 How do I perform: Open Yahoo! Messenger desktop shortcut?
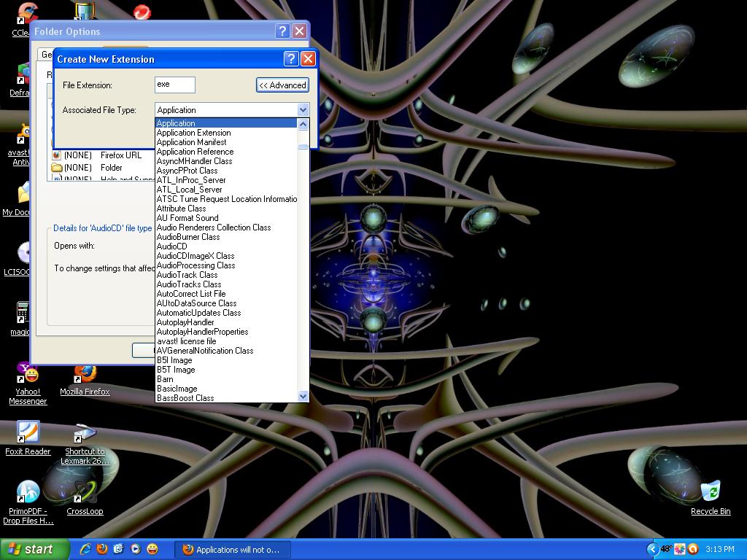click(x=28, y=384)
